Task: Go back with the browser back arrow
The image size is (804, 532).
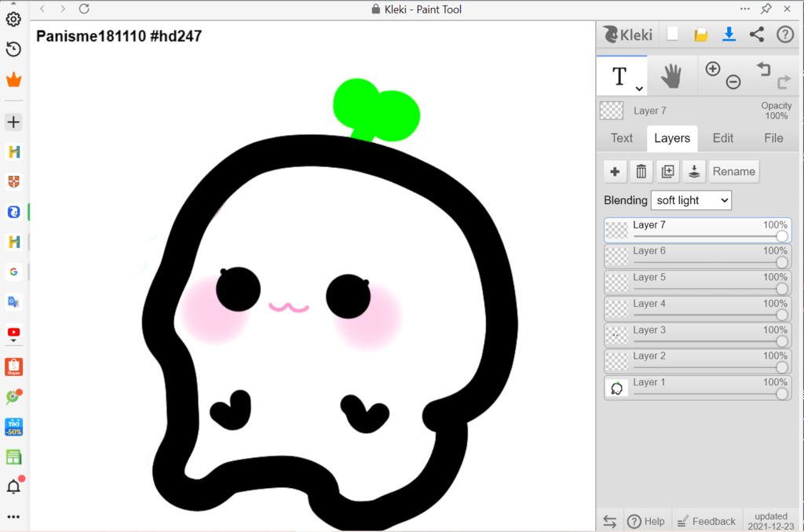Action: (x=42, y=9)
